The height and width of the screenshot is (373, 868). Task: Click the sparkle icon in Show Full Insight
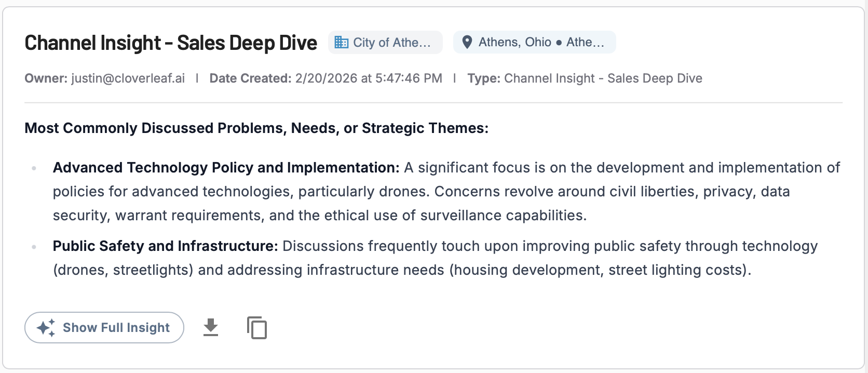(46, 328)
